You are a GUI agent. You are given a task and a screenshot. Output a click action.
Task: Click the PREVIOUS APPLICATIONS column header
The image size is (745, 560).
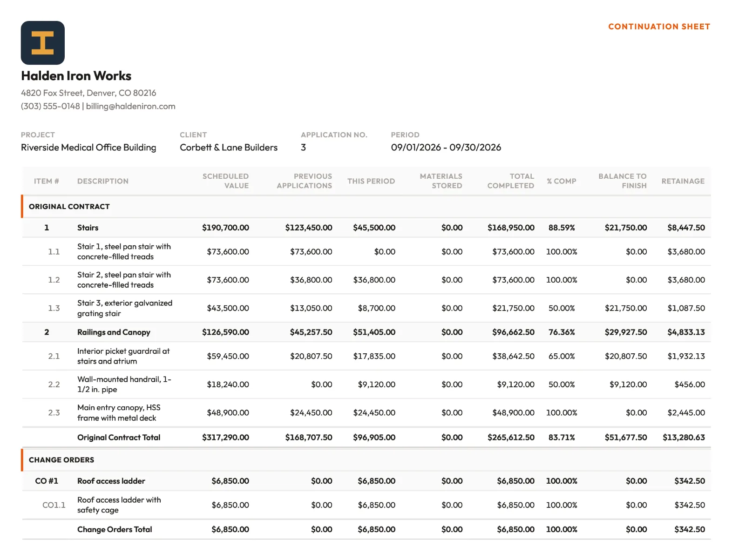pyautogui.click(x=305, y=181)
